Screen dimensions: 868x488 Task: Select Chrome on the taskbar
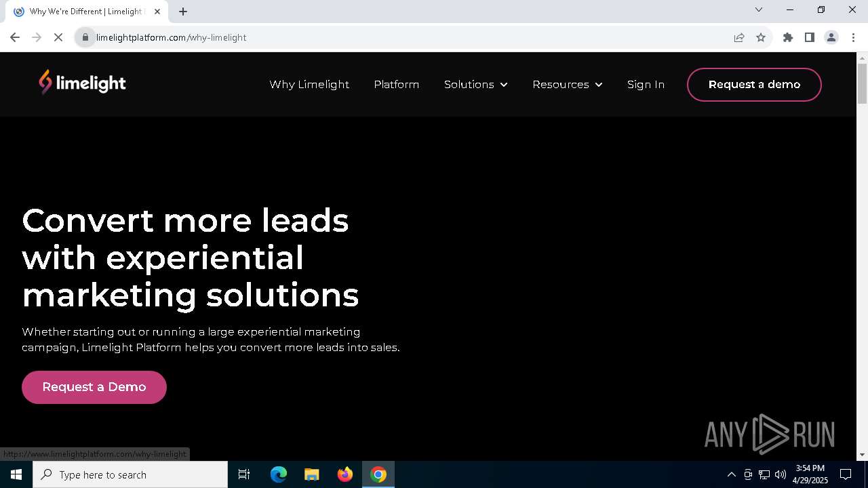click(378, 474)
